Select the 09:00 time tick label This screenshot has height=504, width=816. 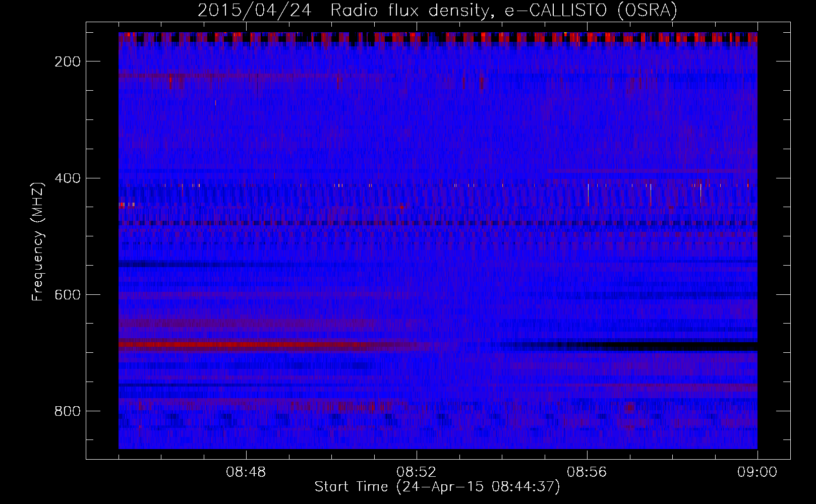757,472
